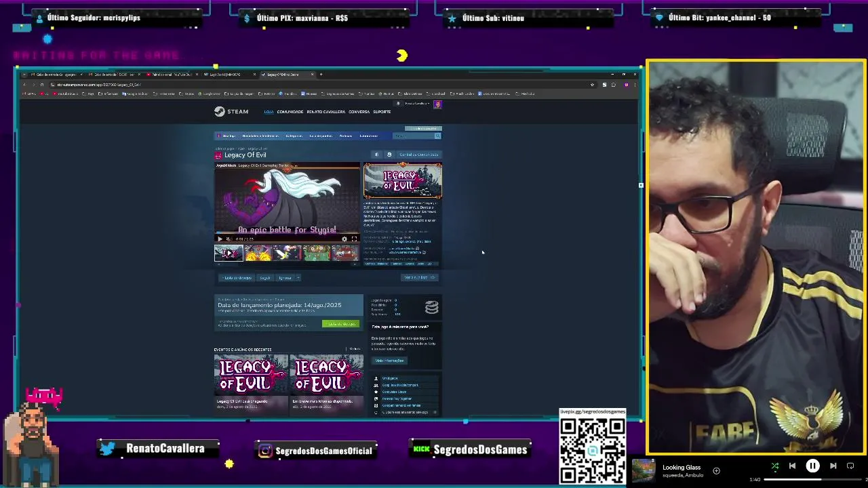Viewport: 868px width, 488px height.
Task: Pause the music player
Action: tap(812, 466)
